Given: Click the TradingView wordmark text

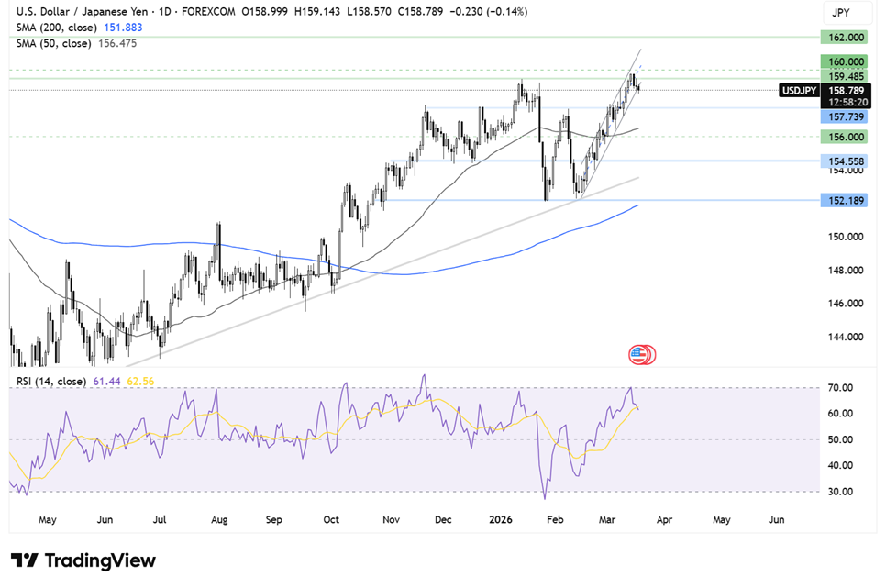Looking at the screenshot, I should coord(98,560).
